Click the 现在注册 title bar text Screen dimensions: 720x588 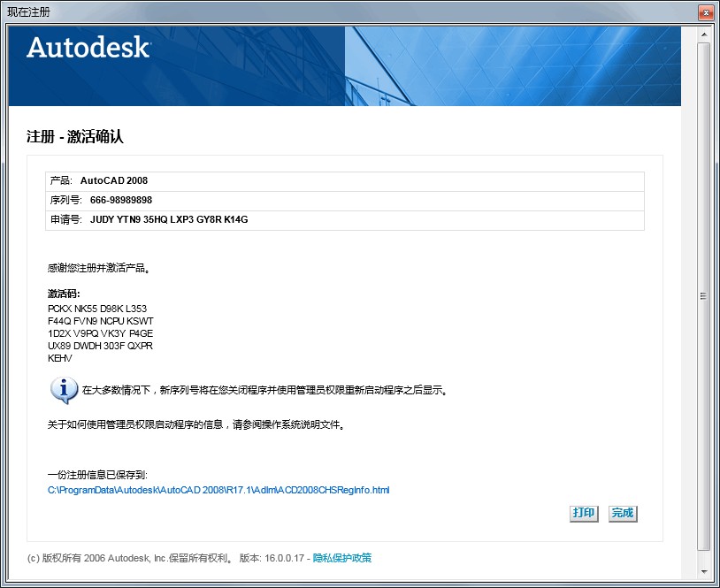point(29,12)
